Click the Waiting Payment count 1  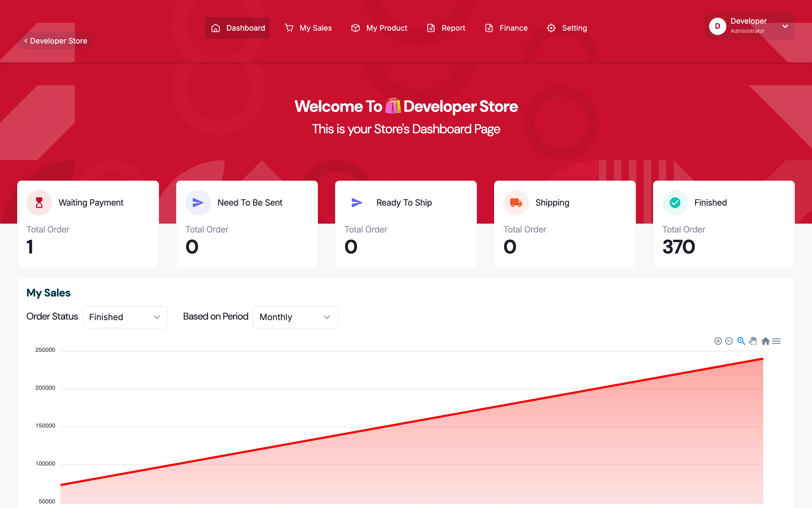(x=30, y=247)
